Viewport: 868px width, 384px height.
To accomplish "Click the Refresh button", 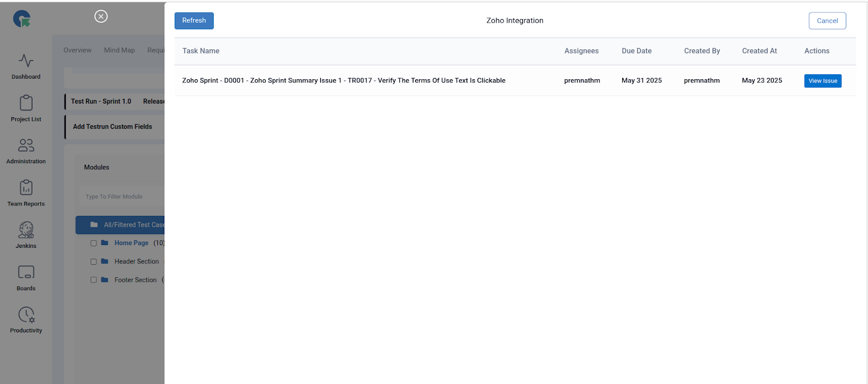I will pyautogui.click(x=194, y=21).
